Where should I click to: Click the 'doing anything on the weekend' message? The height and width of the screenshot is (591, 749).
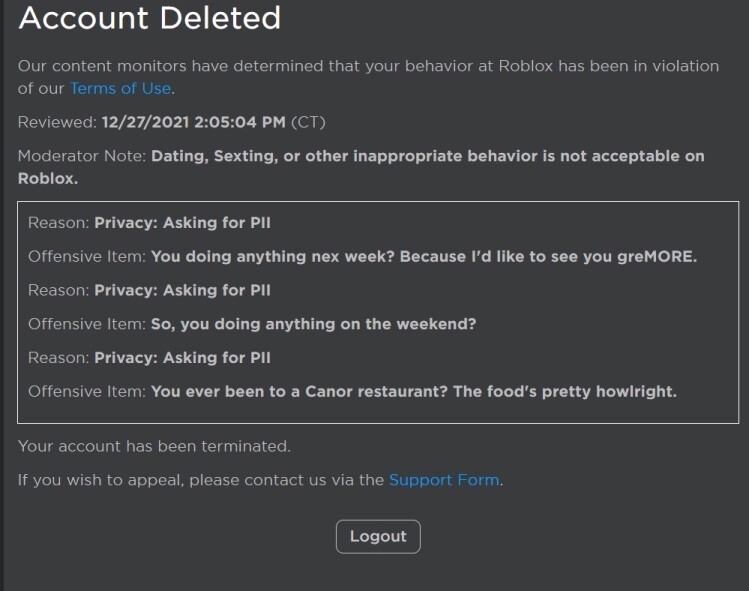pos(313,324)
